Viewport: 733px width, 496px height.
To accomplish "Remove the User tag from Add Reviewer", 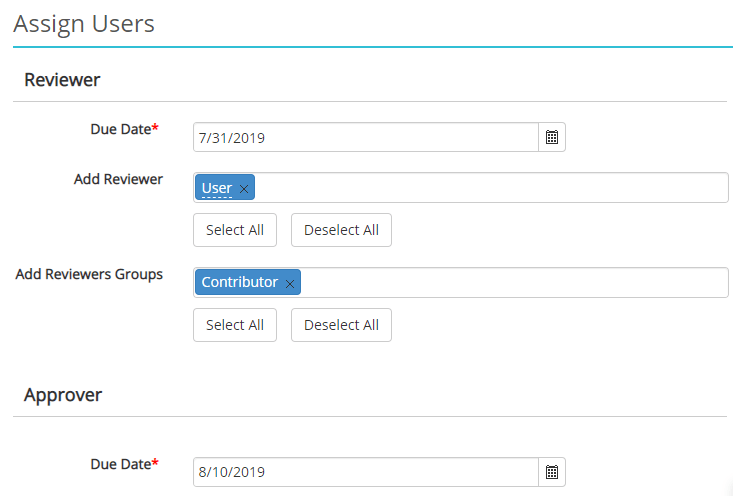I will click(244, 189).
